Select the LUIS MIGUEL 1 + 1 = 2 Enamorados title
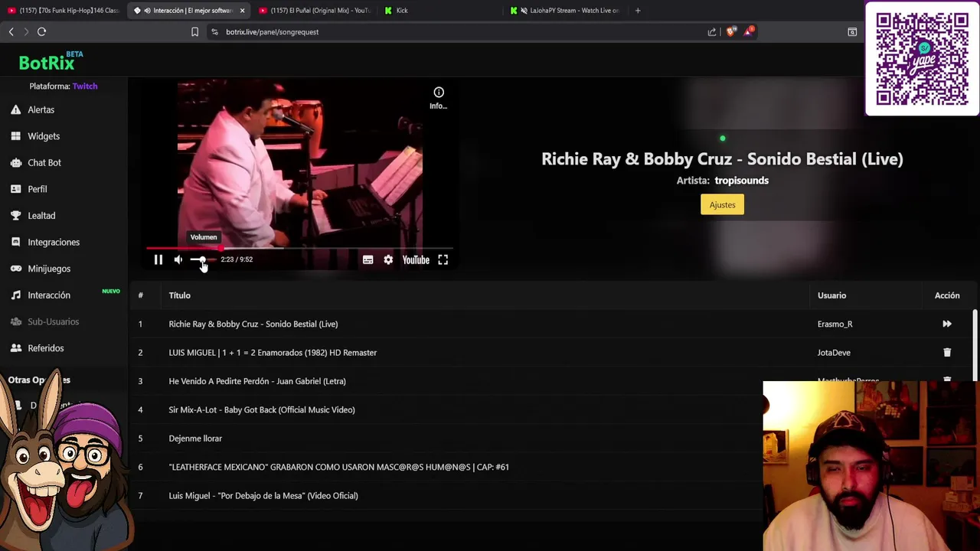Viewport: 980px width, 551px height. point(273,353)
